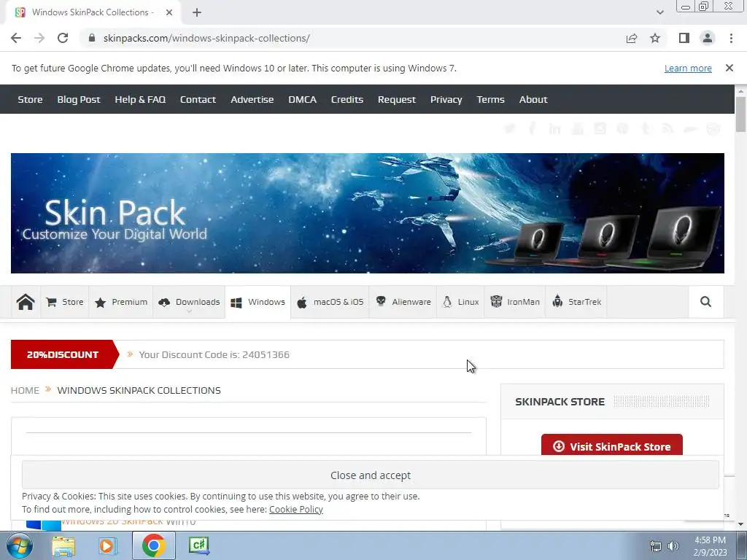Open Contact menu item
Viewport: 747px width, 560px height.
click(198, 99)
